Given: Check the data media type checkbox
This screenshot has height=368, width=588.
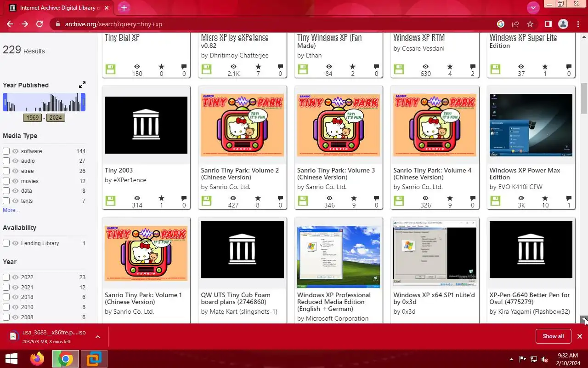Looking at the screenshot, I should click(x=6, y=191).
